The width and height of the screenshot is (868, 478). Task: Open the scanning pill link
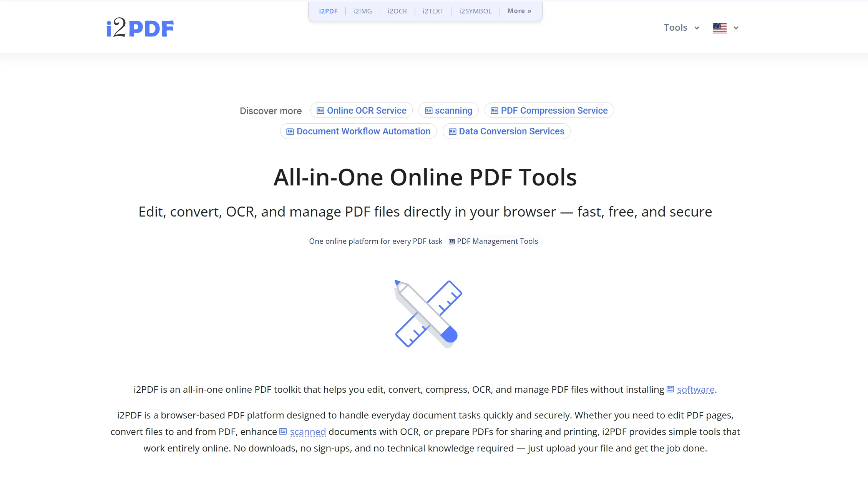pos(448,111)
